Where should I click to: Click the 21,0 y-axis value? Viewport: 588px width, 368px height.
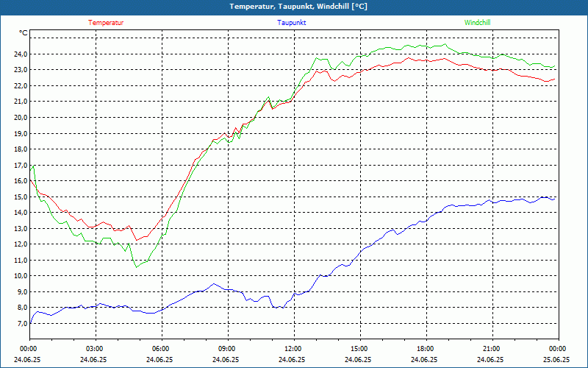pos(21,102)
